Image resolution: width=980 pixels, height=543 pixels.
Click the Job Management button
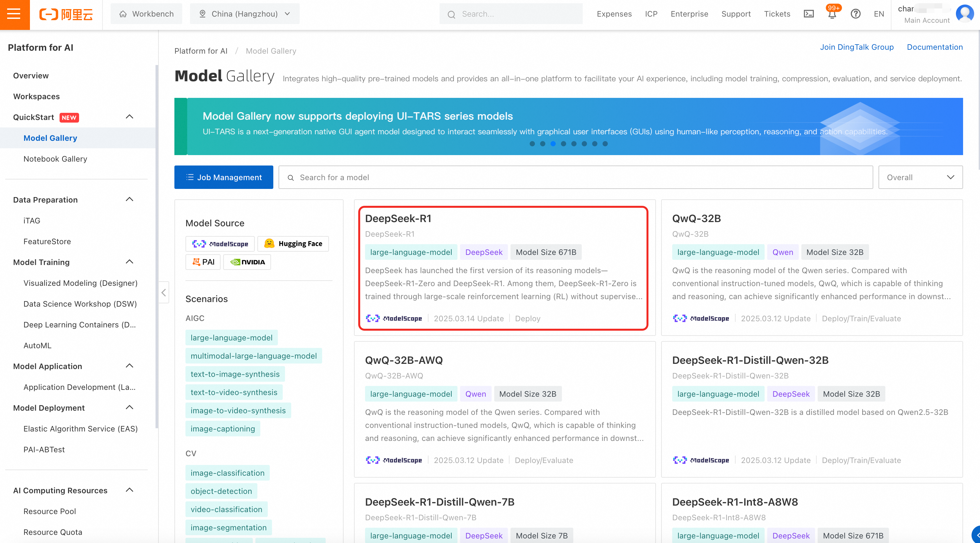point(224,177)
